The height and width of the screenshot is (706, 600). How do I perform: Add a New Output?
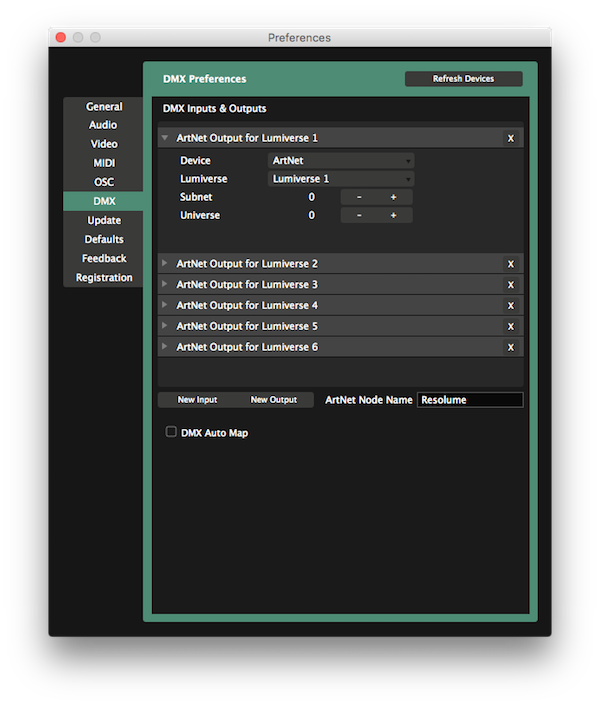(x=274, y=400)
